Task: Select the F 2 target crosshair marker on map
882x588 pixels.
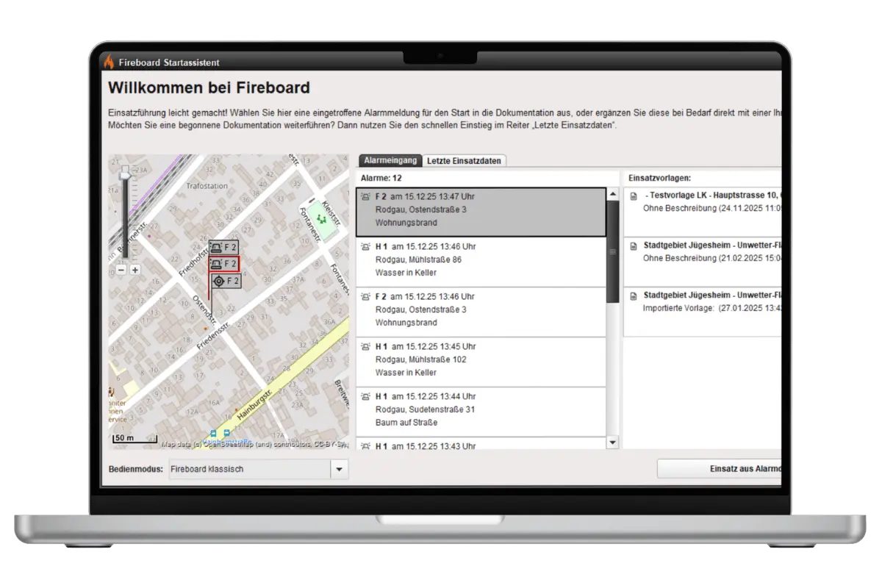Action: [226, 281]
